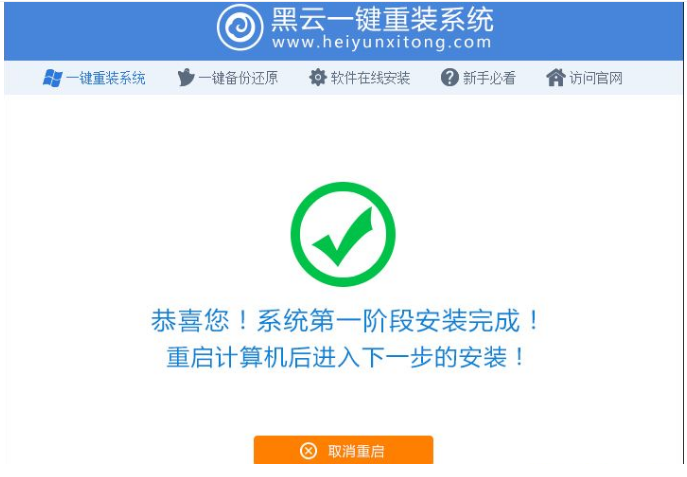
Task: Click the question mark help icon
Action: click(450, 78)
